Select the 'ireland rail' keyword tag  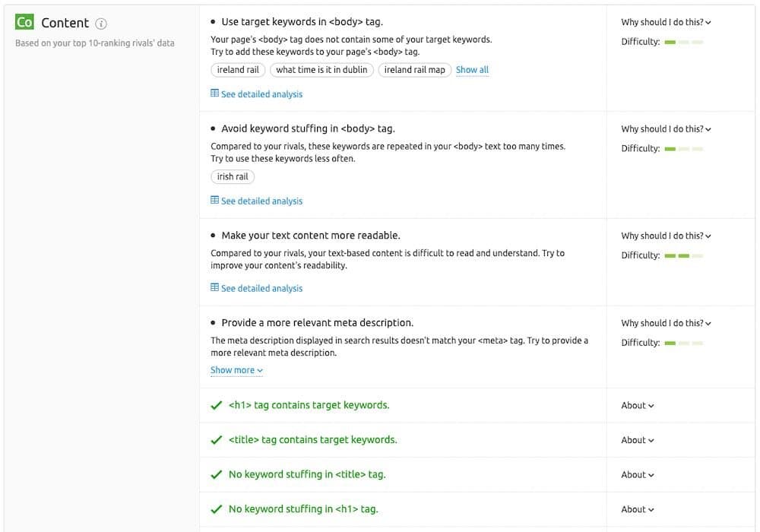coord(238,70)
